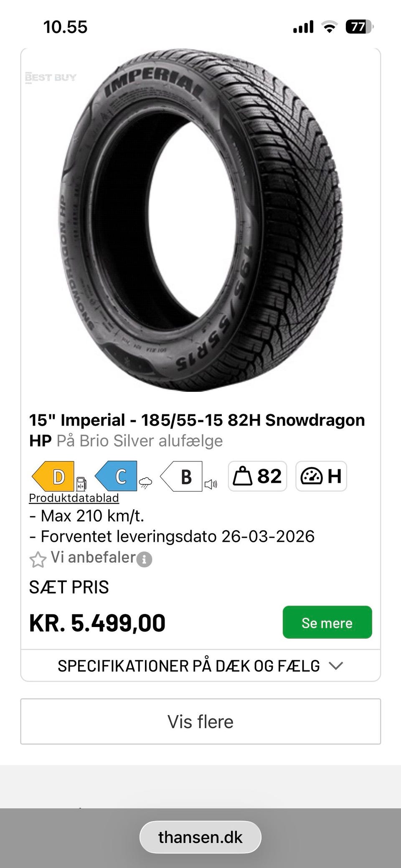Tap the battery indicator in status bar
This screenshot has width=401, height=868.
click(x=359, y=27)
